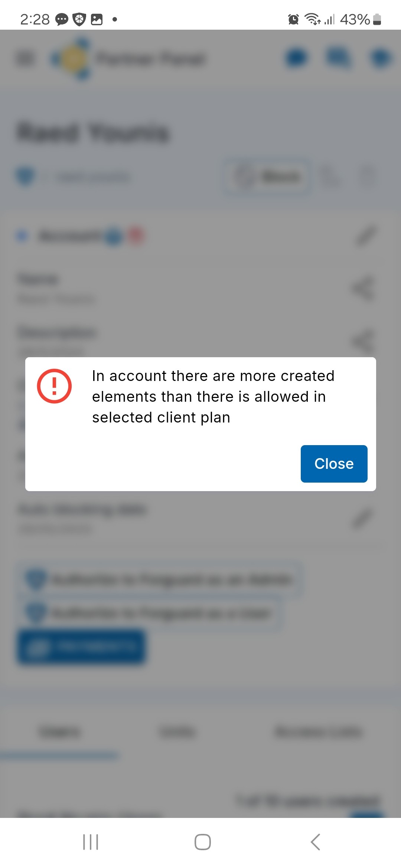Image resolution: width=401 pixels, height=868 pixels.
Task: Switch to the Units tab
Action: (x=177, y=732)
